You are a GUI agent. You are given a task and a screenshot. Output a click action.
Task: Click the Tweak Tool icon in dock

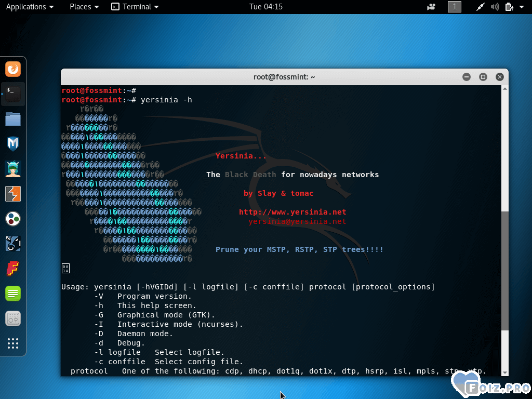(x=13, y=318)
